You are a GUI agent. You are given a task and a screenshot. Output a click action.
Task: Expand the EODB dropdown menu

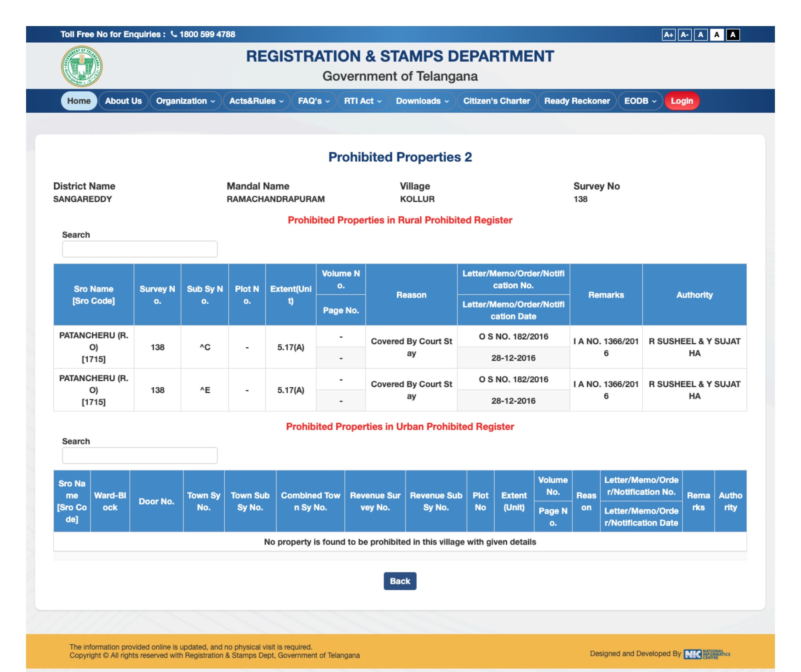pyautogui.click(x=640, y=101)
